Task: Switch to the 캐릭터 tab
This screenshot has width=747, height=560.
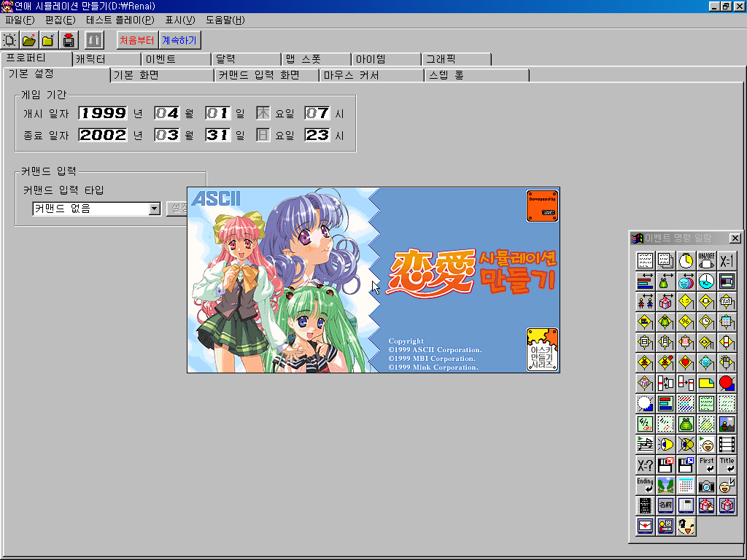Action: [107, 59]
